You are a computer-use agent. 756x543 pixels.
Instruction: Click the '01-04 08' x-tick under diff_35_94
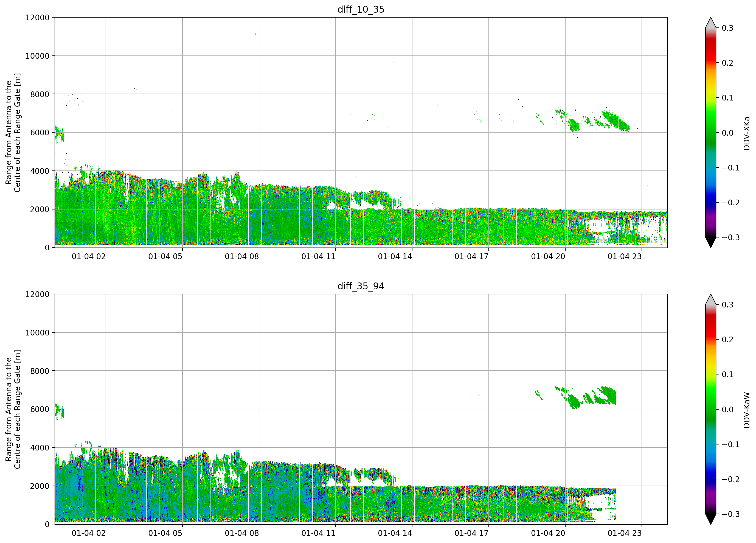pos(242,533)
